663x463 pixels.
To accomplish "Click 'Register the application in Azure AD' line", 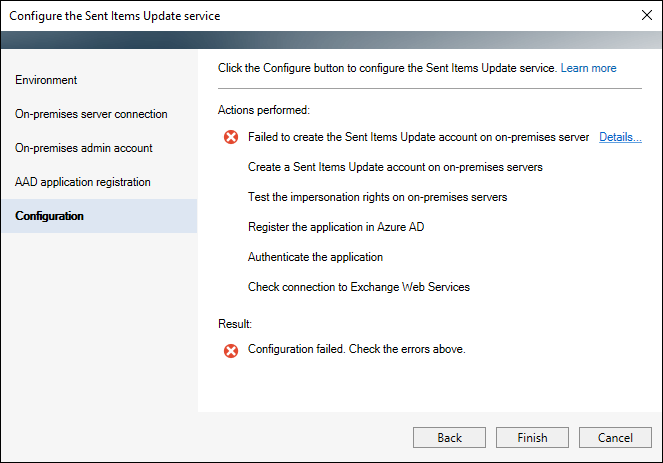I will (336, 227).
